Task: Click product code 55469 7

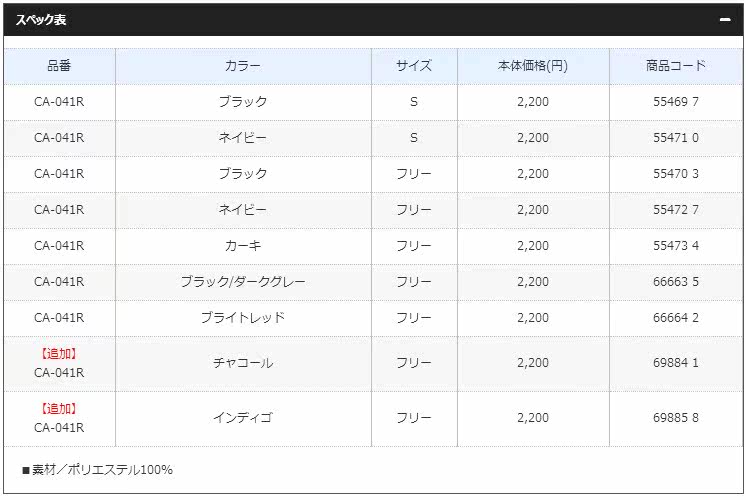Action: pyautogui.click(x=676, y=102)
